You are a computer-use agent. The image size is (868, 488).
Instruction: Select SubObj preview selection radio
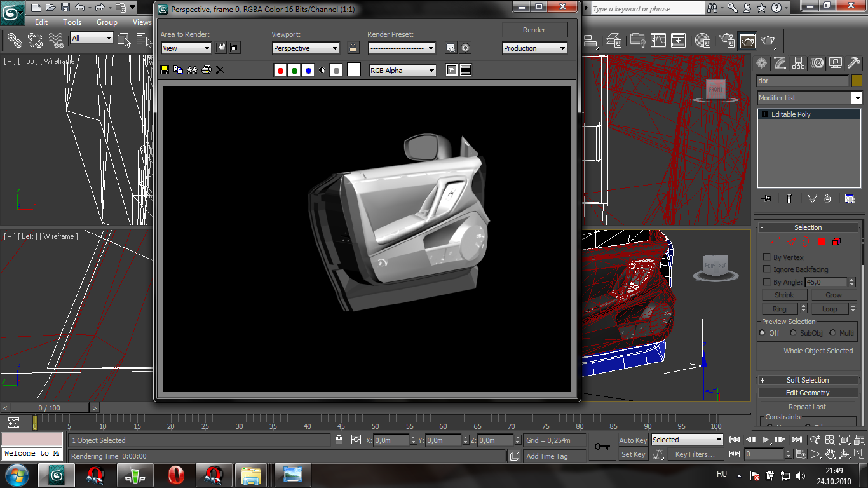coord(793,333)
